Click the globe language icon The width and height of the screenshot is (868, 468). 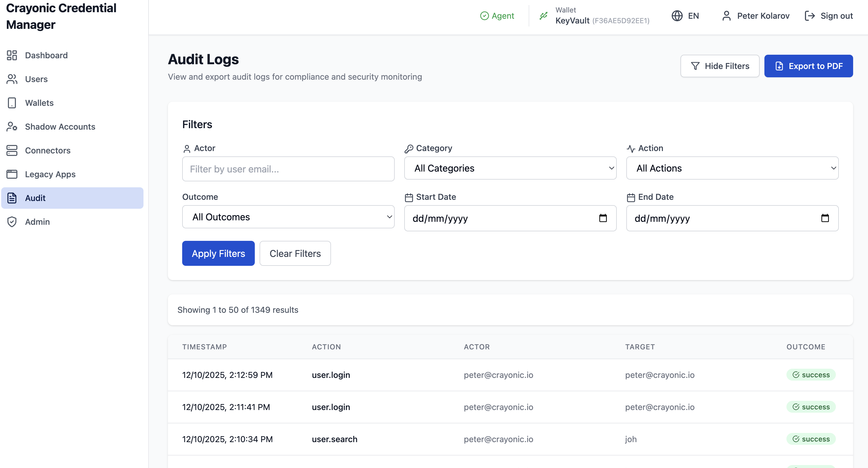point(677,16)
